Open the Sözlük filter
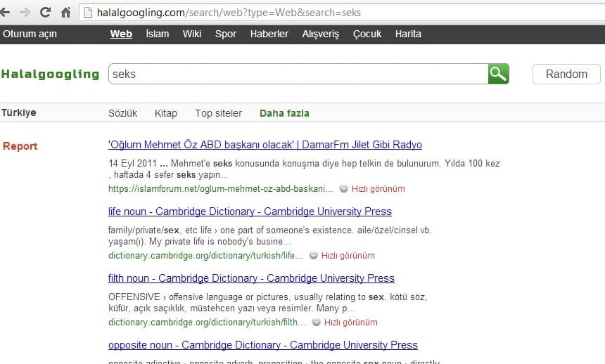605x364 pixels. click(122, 113)
